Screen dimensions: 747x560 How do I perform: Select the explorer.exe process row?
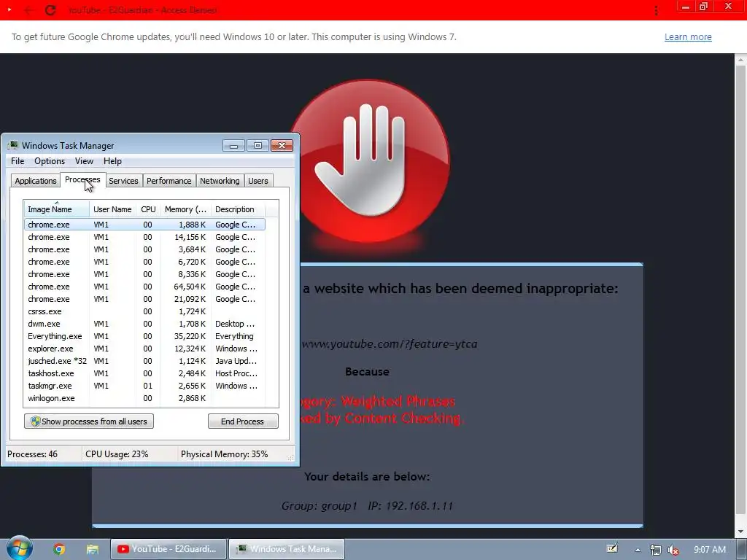[x=144, y=349]
